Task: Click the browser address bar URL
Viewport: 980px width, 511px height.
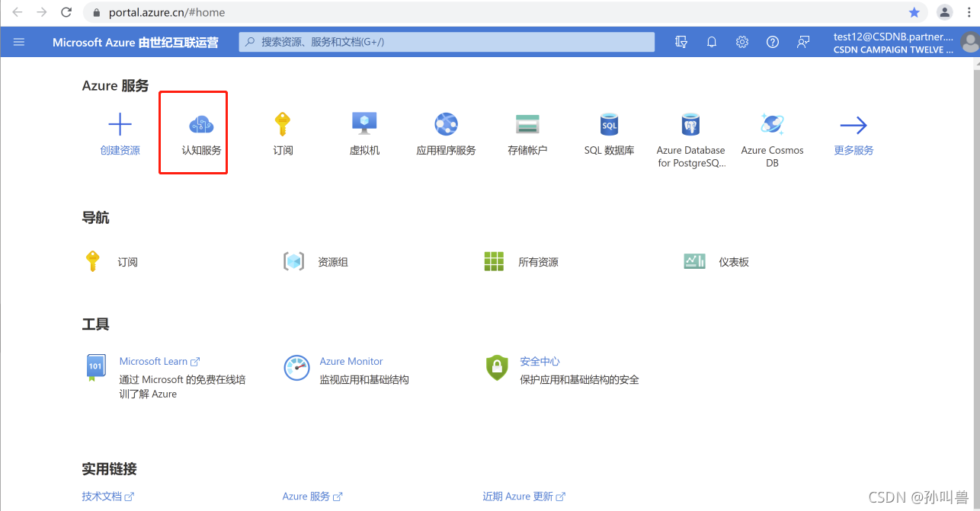Action: coord(167,12)
